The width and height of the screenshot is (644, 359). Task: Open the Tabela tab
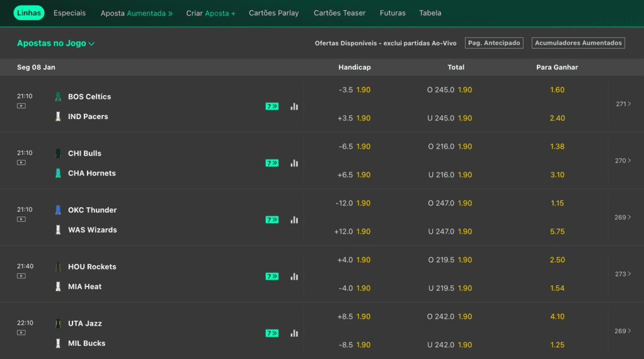coord(430,13)
